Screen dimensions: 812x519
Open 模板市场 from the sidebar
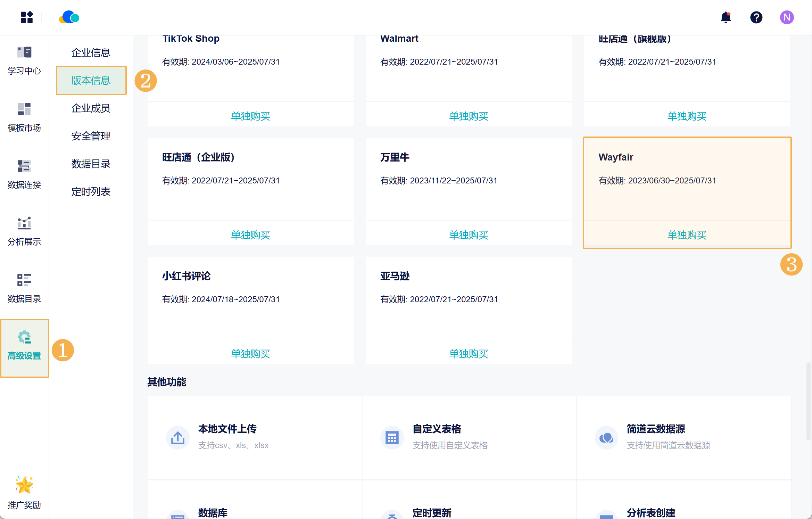(x=24, y=118)
